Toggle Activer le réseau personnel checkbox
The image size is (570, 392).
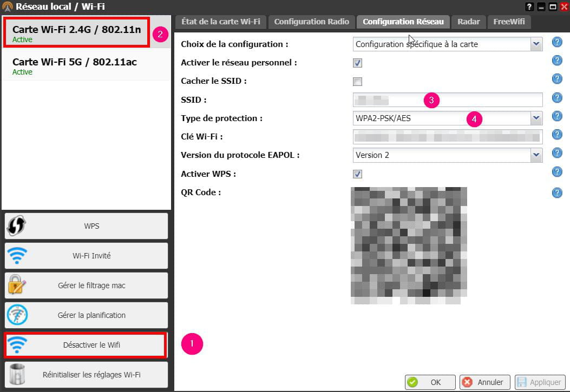[x=357, y=63]
